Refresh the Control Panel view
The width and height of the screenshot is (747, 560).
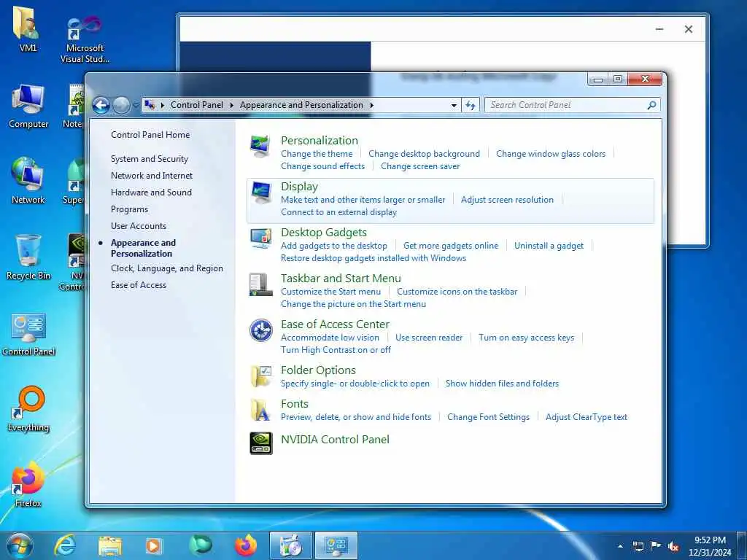(x=471, y=105)
